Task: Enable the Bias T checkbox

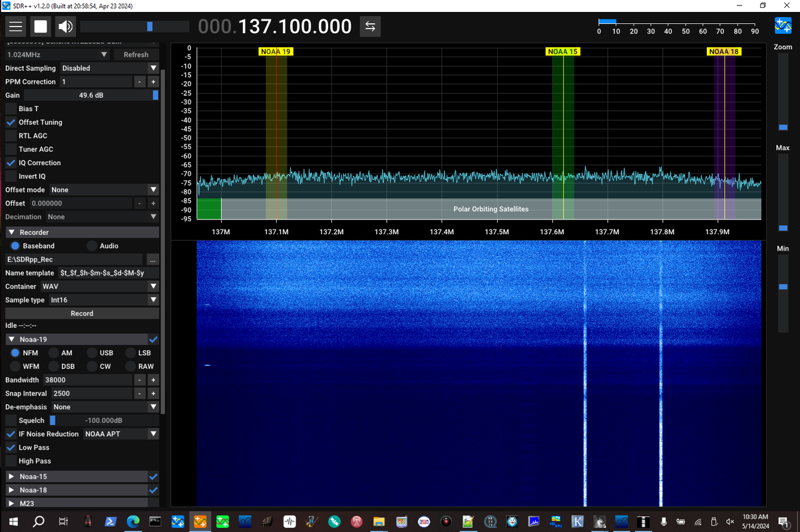Action: tap(11, 108)
